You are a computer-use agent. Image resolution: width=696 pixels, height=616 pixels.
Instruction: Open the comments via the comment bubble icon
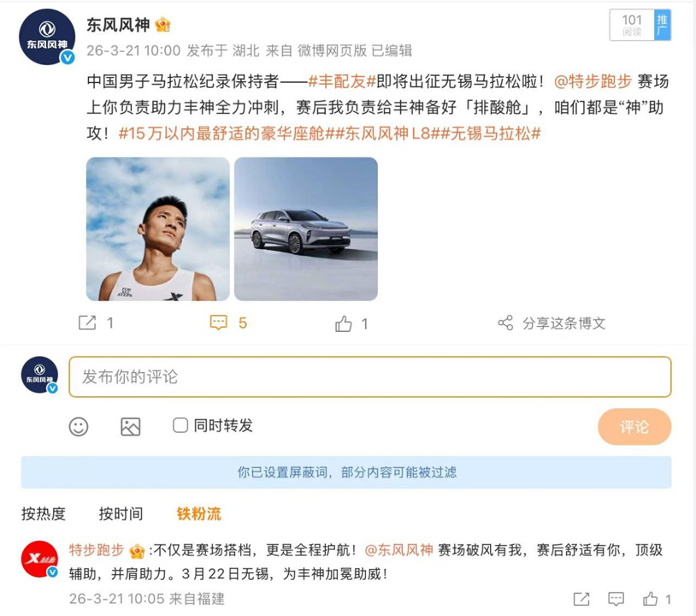[219, 323]
